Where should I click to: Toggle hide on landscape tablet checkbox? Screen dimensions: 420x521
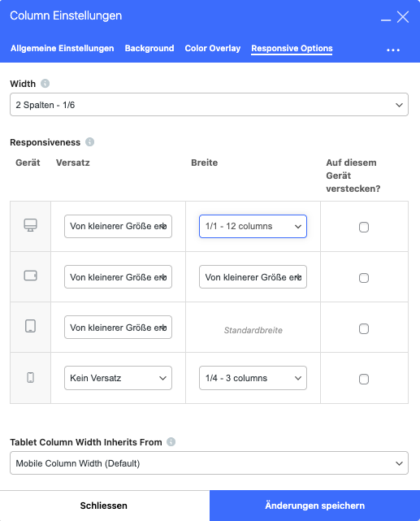pos(364,278)
